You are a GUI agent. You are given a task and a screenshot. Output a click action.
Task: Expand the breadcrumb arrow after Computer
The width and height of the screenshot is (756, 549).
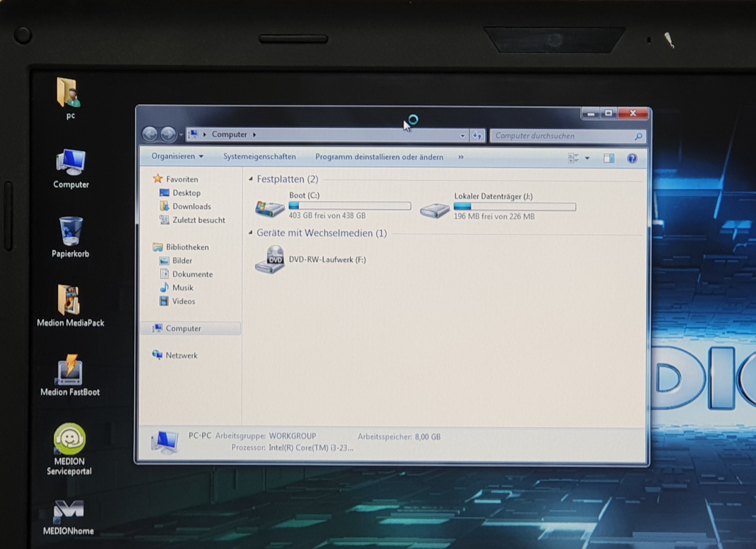254,134
